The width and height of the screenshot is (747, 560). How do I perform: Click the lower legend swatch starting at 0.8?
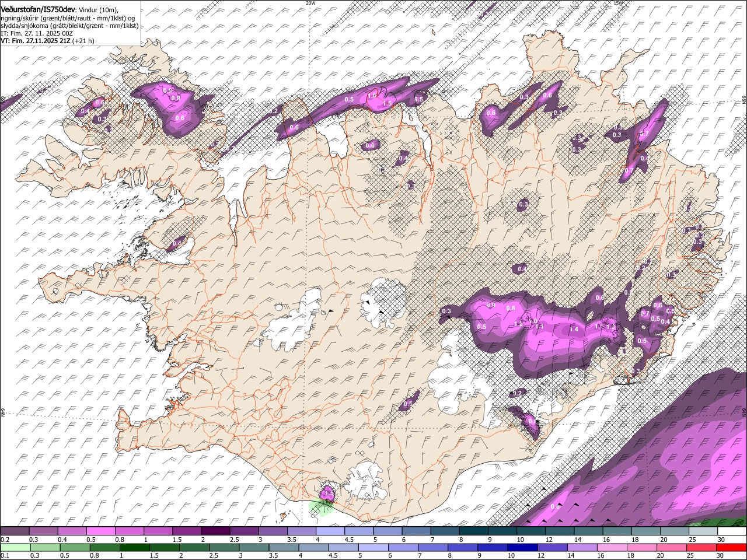coord(104,547)
